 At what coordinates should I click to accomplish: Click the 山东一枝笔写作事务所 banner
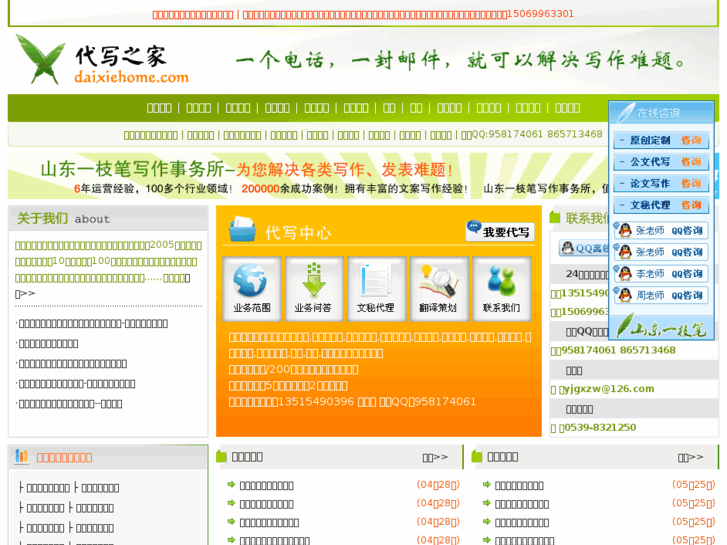coord(308,176)
